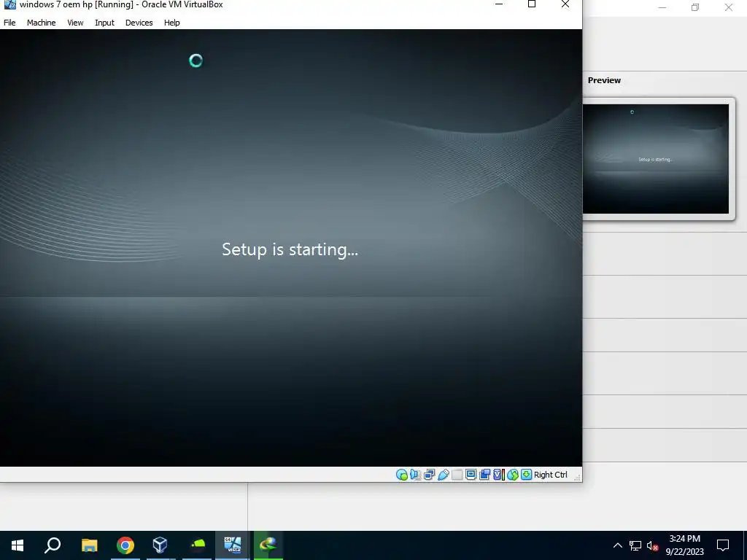Viewport: 747px width, 560px height.
Task: Switch to the running VM taskbar icon
Action: pos(233,545)
